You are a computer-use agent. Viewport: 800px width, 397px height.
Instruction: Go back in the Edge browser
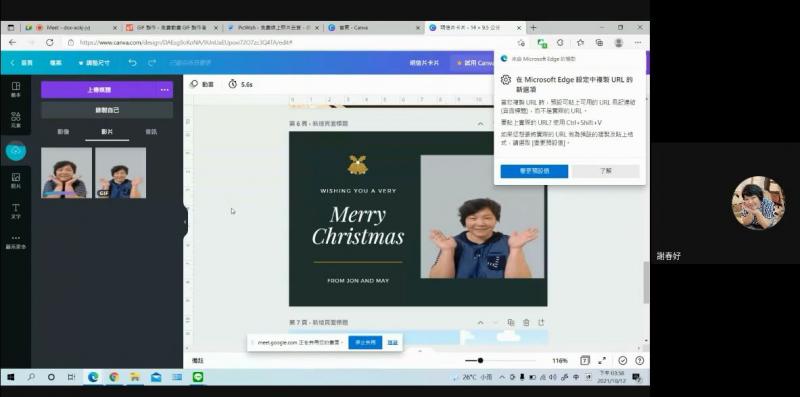click(x=13, y=42)
